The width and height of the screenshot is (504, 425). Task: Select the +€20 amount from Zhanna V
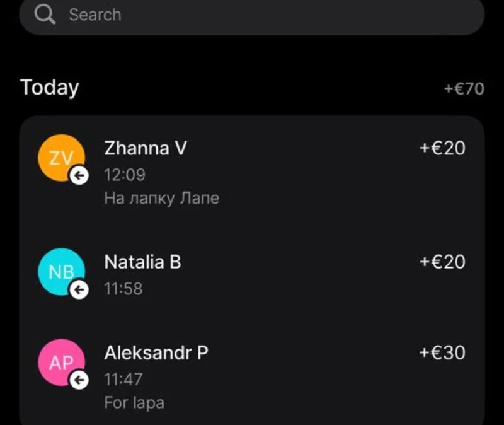pos(442,148)
